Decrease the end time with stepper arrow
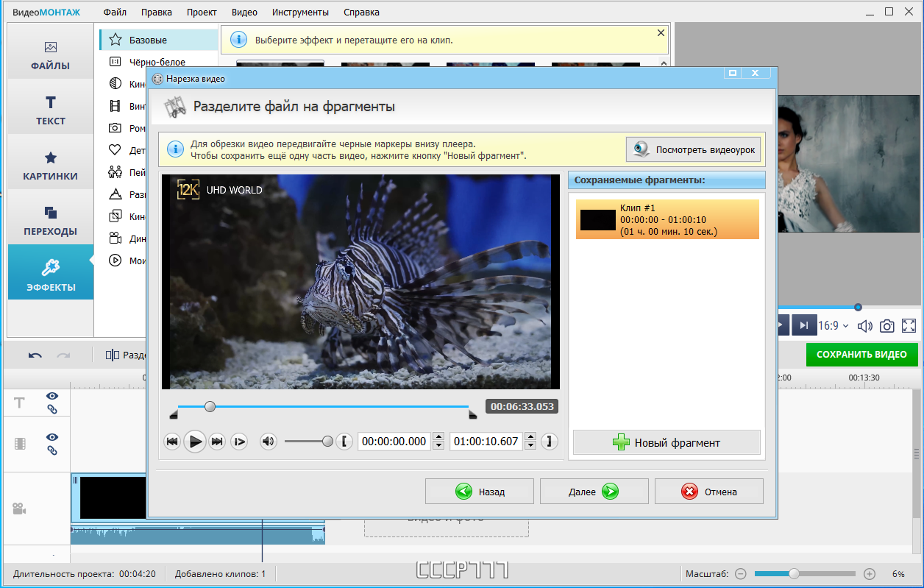 point(531,446)
